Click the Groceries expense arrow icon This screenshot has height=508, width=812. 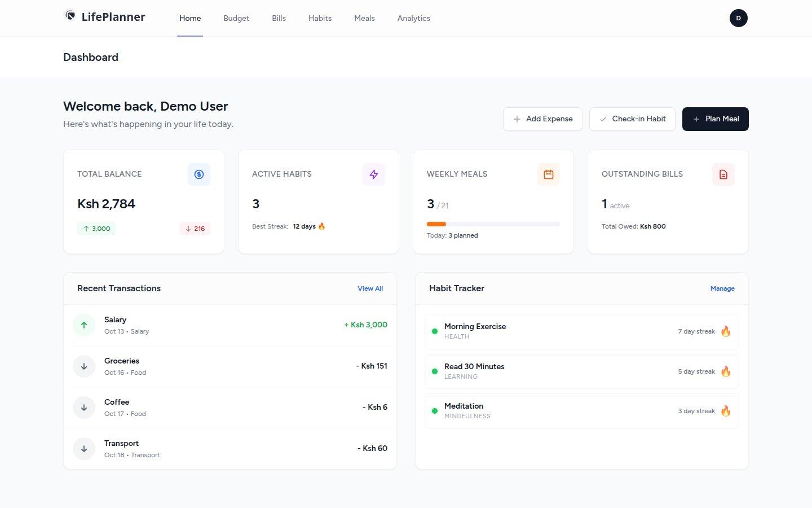pyautogui.click(x=84, y=366)
